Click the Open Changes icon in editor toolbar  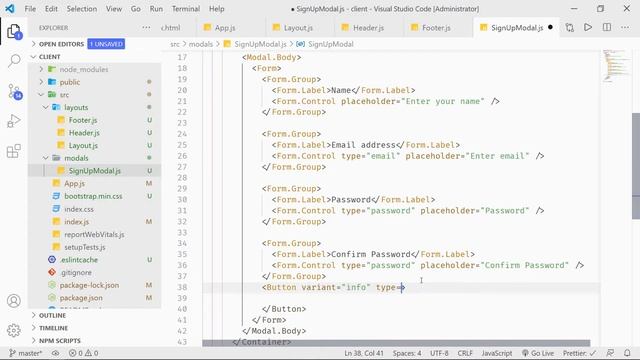(569, 27)
